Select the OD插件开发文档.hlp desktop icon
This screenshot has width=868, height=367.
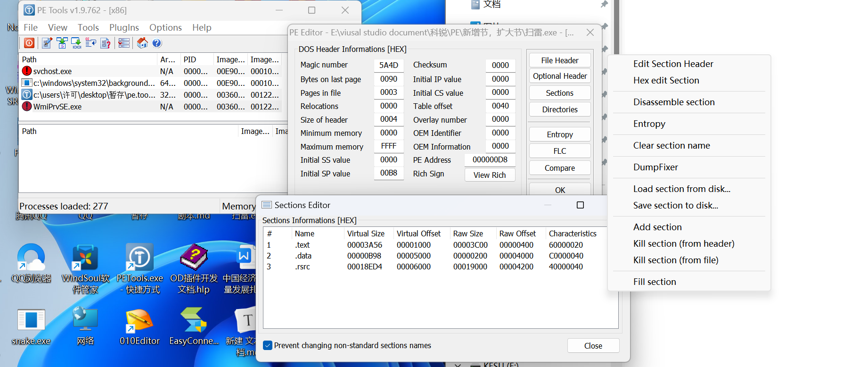click(194, 269)
